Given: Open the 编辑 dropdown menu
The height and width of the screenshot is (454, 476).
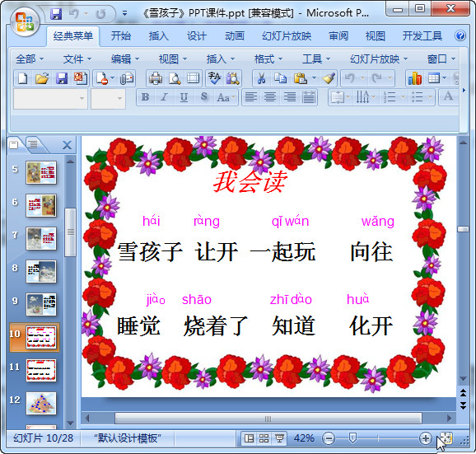Looking at the screenshot, I should (125, 59).
